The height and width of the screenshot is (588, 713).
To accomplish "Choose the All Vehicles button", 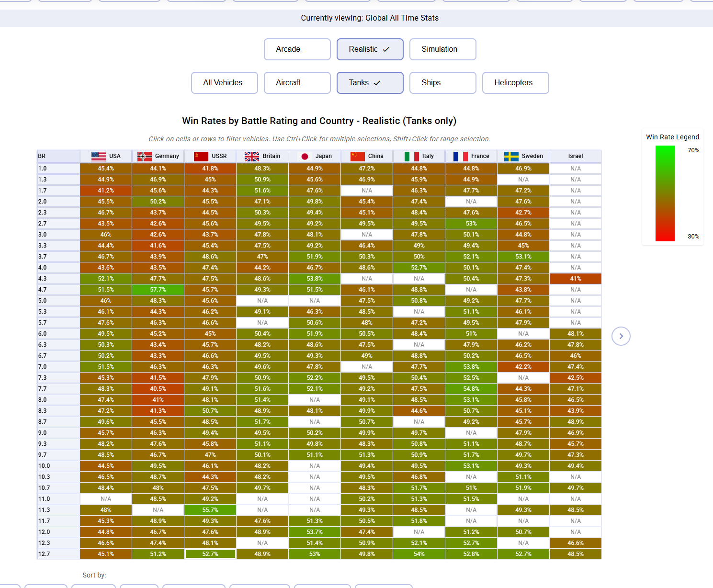I will pos(225,83).
